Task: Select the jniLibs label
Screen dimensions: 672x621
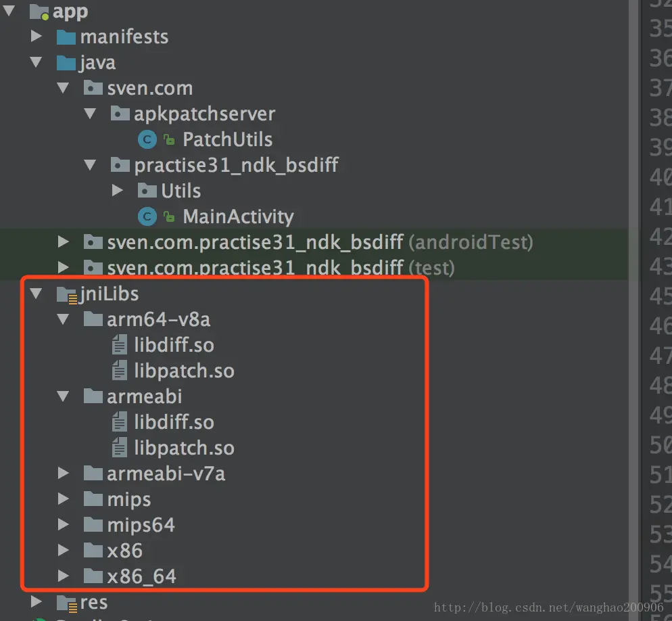Action: (110, 294)
